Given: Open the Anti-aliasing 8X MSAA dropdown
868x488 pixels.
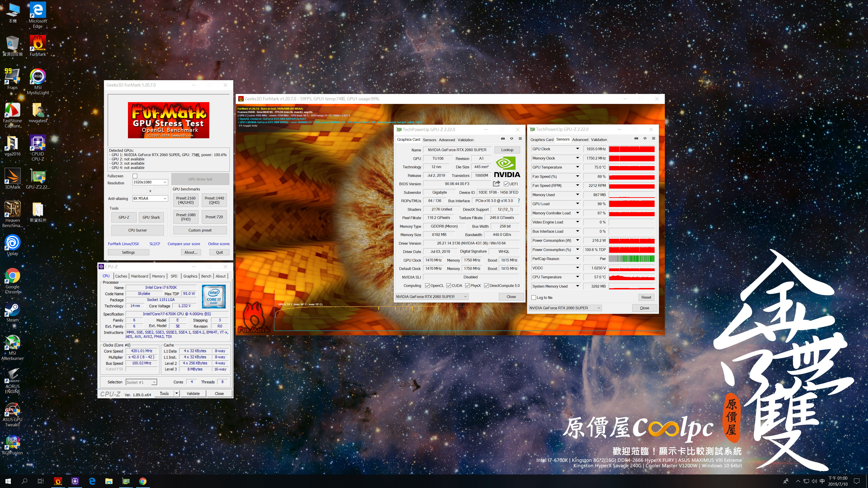Looking at the screenshot, I should (150, 198).
